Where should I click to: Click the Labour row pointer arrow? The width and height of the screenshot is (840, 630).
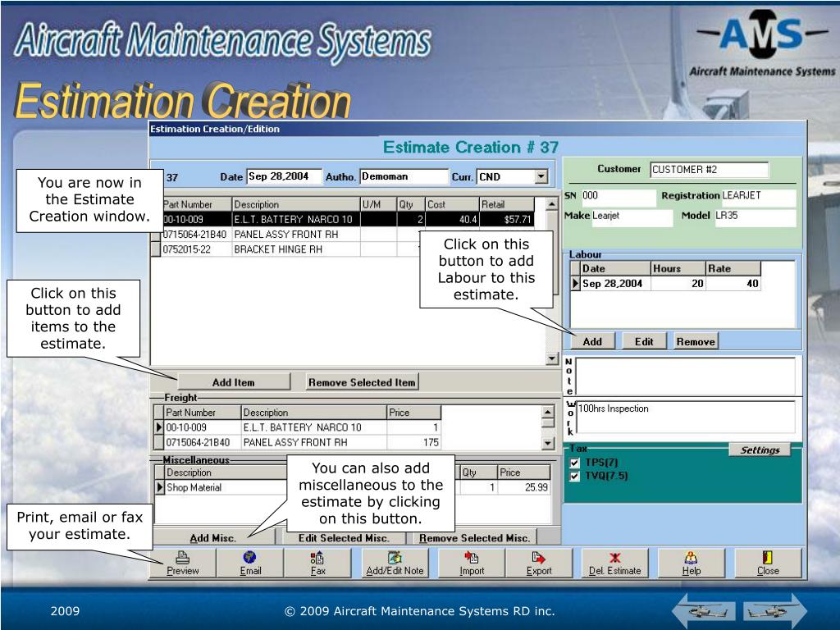point(575,283)
